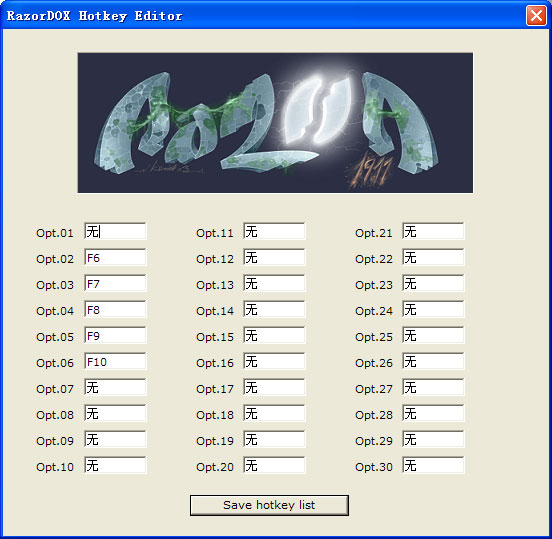Focus the Opt.21 hotkey field

(x=434, y=231)
